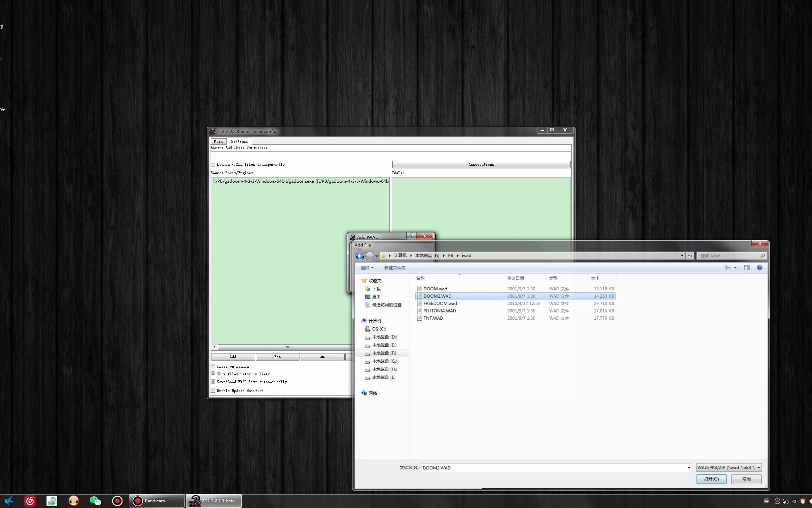Sort files by the 名称 column
812x508 pixels.
pyautogui.click(x=460, y=278)
